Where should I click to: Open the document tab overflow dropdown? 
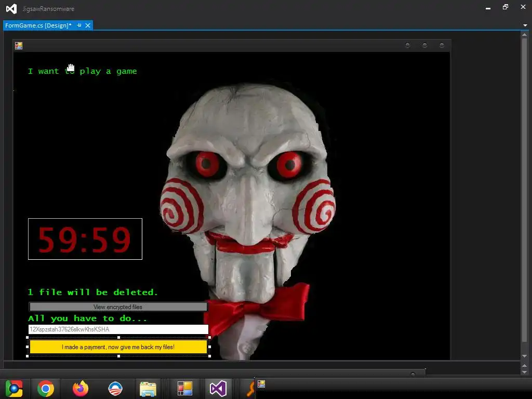(525, 25)
